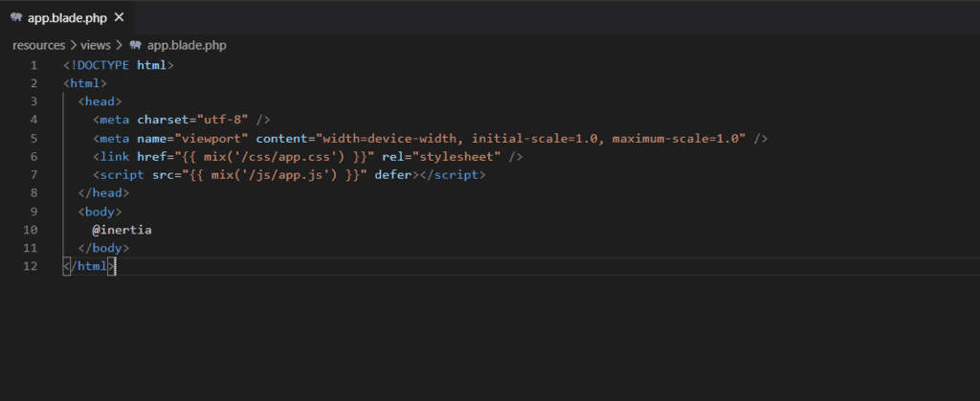Screen dimensions: 980x401
Task: Click line number 1 in gutter
Action: [x=33, y=65]
